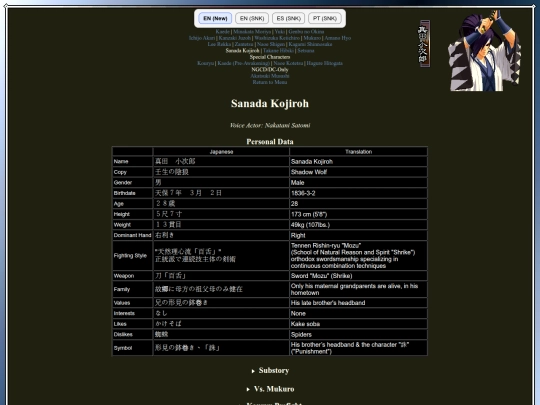Open the Yuki character link
This screenshot has height=405, width=540.
tap(280, 32)
